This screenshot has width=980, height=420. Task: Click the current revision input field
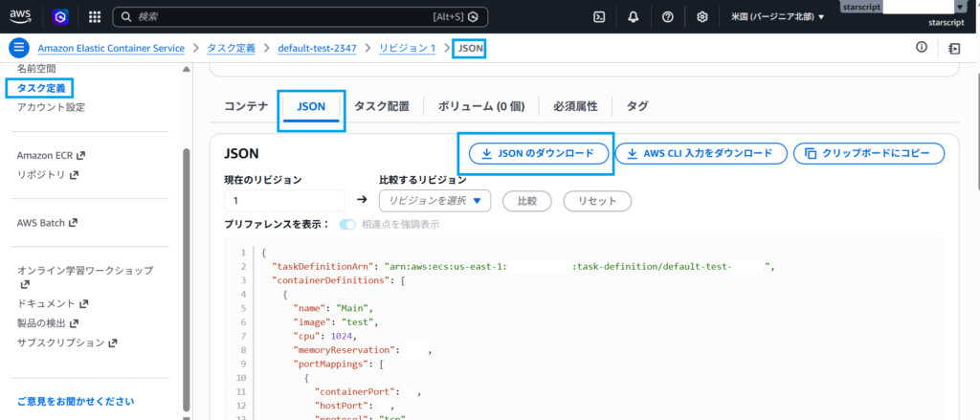click(x=284, y=201)
